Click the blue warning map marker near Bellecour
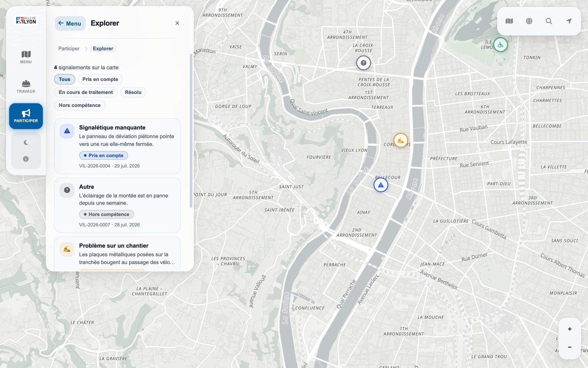Image resolution: width=588 pixels, height=368 pixels. pos(381,185)
